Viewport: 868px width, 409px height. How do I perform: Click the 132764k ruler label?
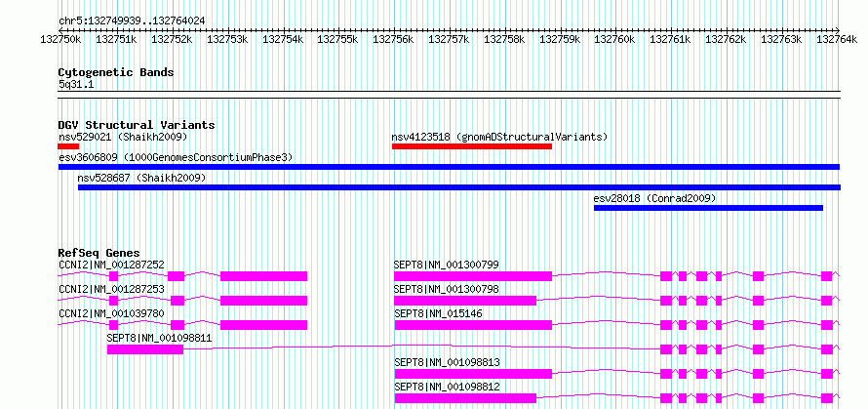point(837,40)
